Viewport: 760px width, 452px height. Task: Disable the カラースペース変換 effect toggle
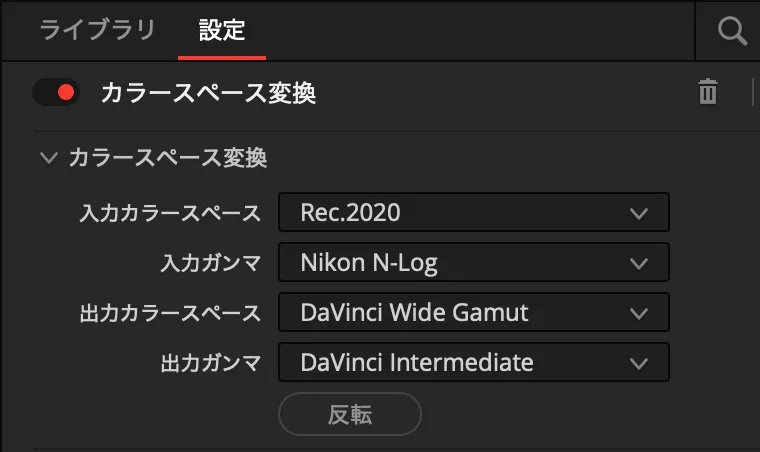[55, 93]
